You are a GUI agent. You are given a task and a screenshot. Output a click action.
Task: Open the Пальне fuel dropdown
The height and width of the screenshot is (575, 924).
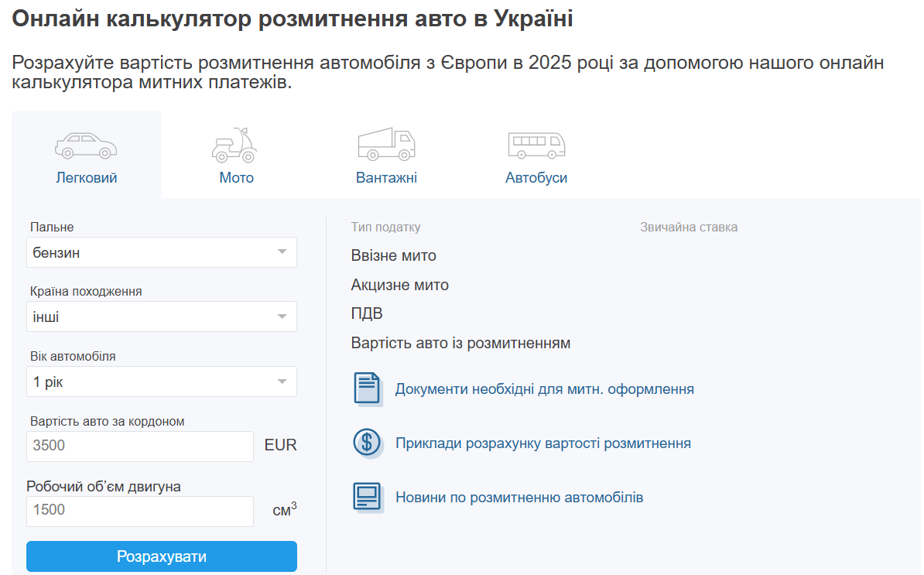tap(162, 252)
